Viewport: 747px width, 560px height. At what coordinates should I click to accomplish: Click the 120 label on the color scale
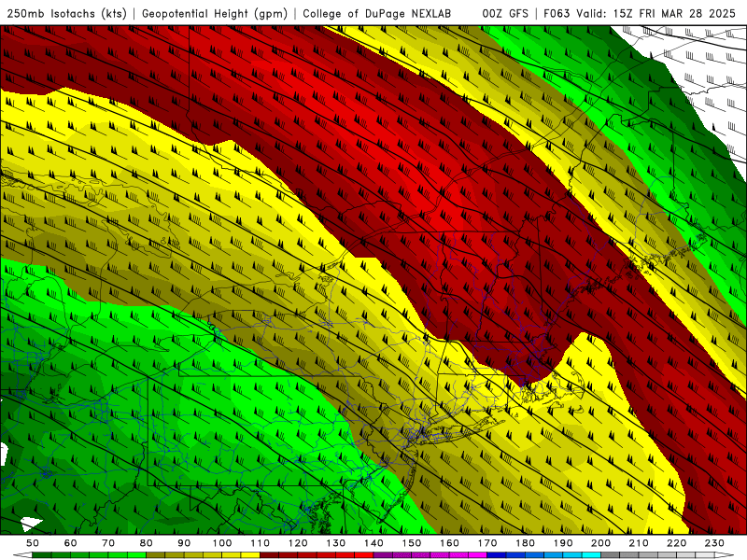(298, 543)
